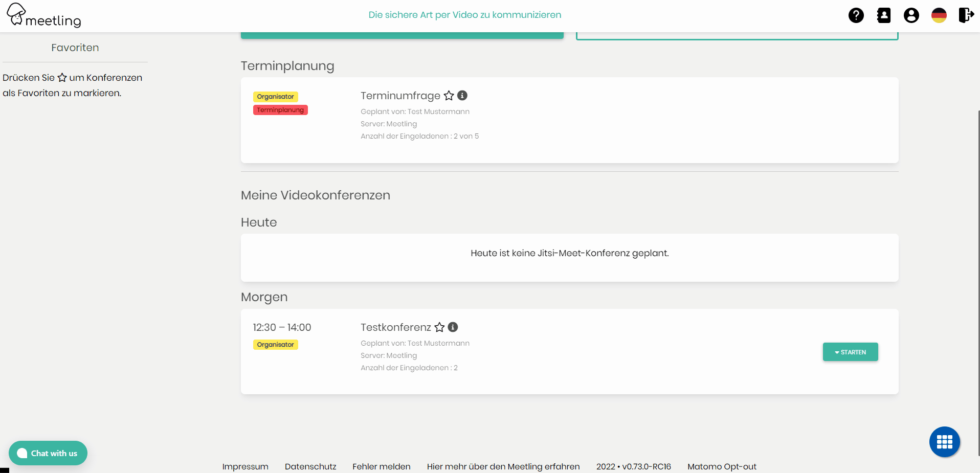
Task: Open 'Hier mehr über den Meetling erfahren'
Action: click(503, 466)
